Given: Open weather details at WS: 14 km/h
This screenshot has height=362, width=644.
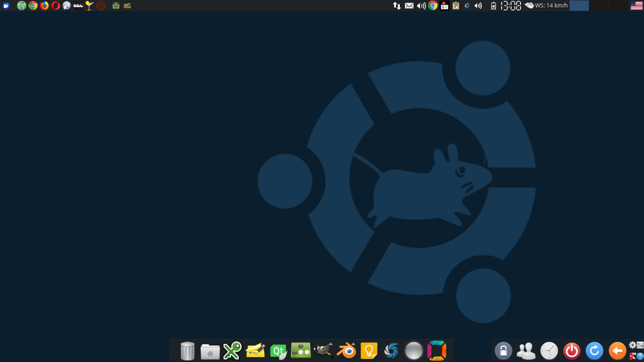Looking at the screenshot, I should click(x=551, y=6).
